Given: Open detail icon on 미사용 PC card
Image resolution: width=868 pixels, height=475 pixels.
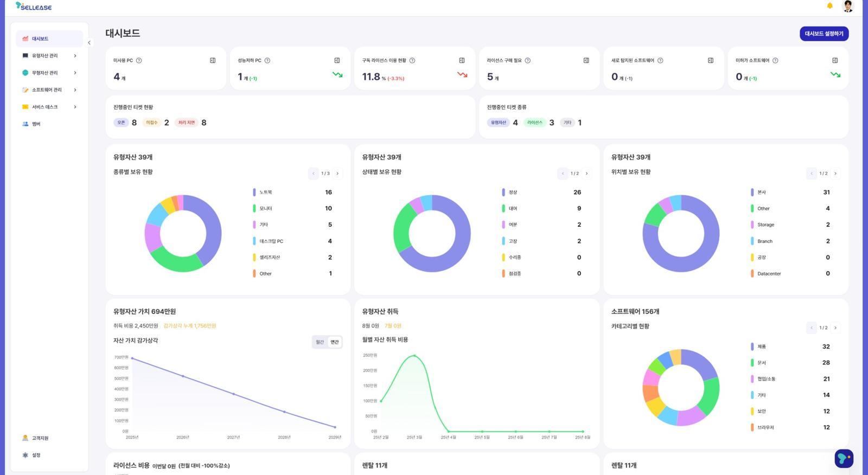Looking at the screenshot, I should (213, 60).
